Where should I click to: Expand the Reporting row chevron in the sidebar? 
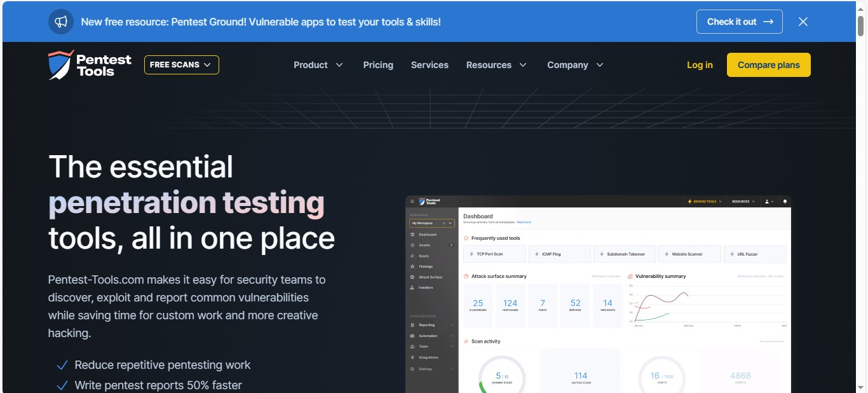452,325
